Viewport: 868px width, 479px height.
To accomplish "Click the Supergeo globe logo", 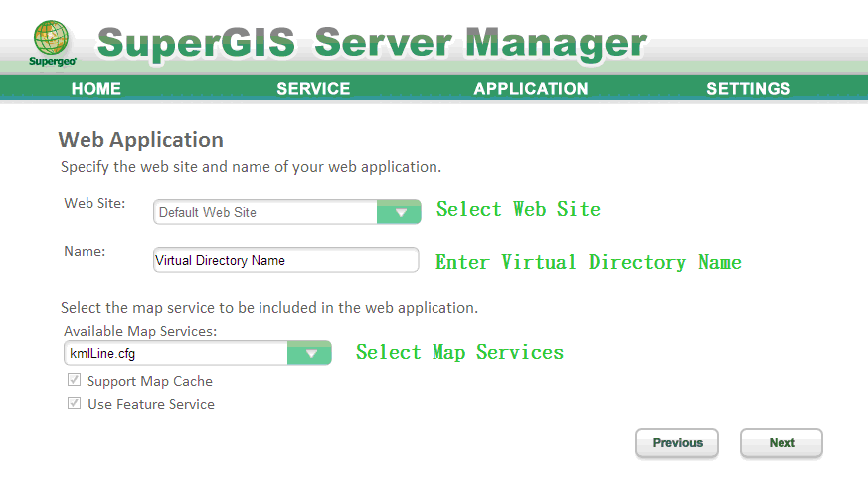I will 52,43.
